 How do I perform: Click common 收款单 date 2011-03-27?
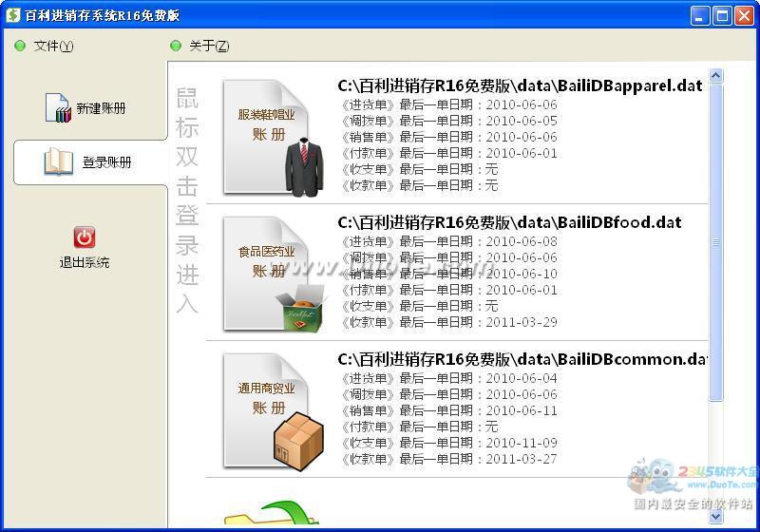point(522,459)
